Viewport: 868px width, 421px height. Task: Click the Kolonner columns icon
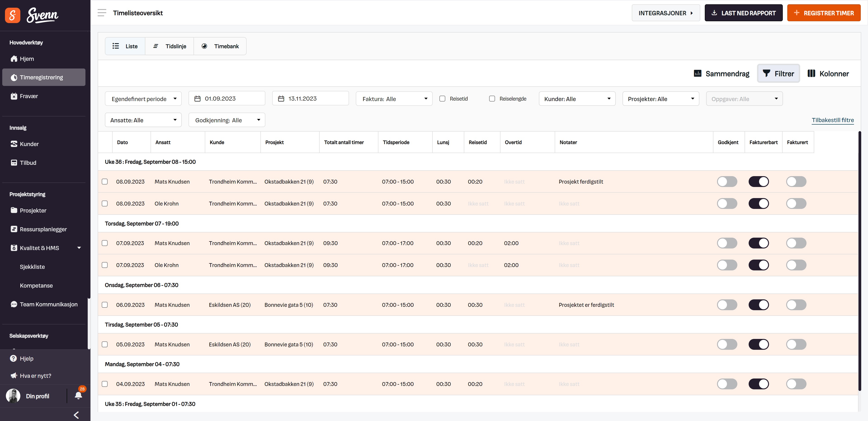click(811, 73)
